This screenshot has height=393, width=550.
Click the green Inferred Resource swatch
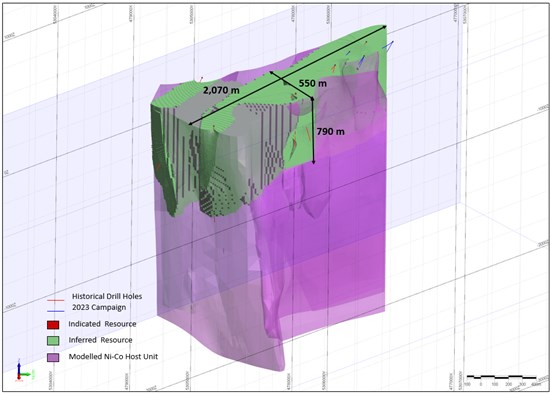pyautogui.click(x=53, y=340)
